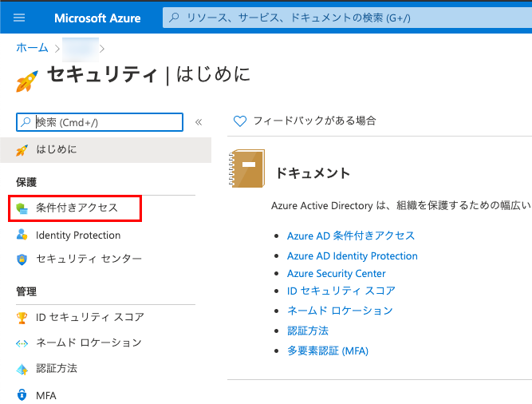
Task: Click the 管理 section header
Action: click(26, 291)
